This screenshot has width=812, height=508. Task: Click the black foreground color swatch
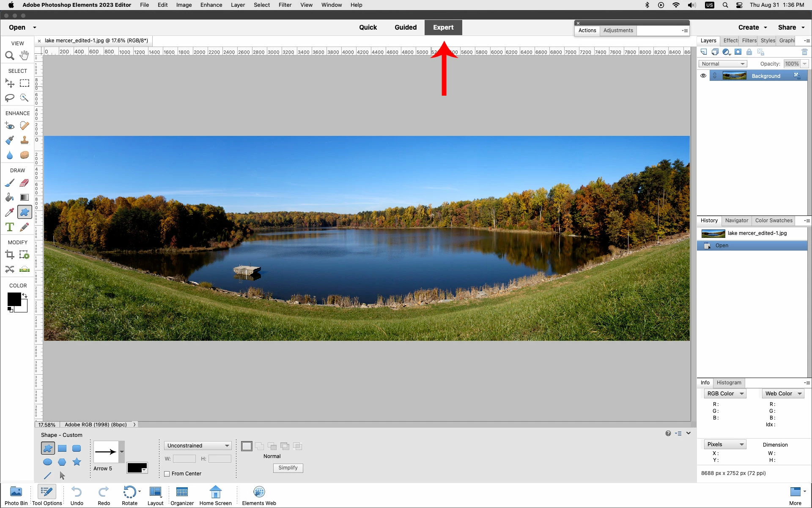click(13, 299)
